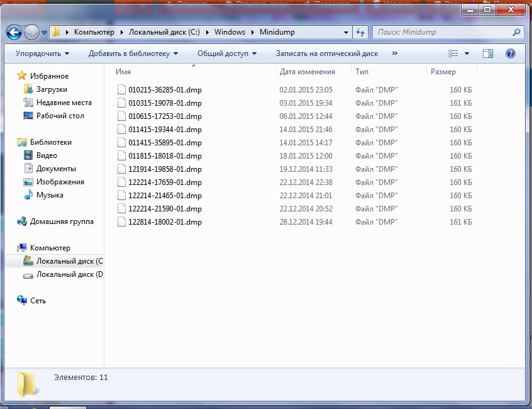Open Рабочий стол in navigation pane

(x=60, y=116)
